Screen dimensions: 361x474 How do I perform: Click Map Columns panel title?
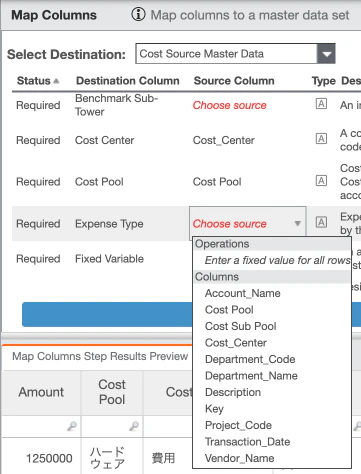point(54,15)
